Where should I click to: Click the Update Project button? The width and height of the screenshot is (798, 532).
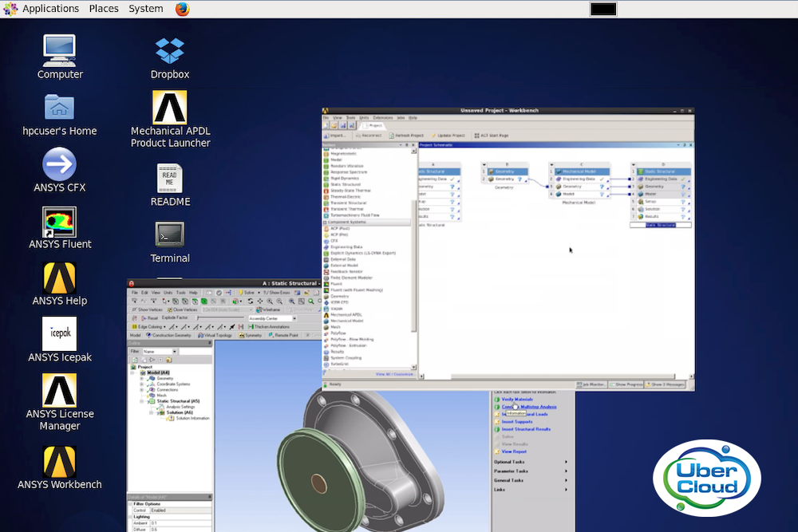tap(448, 136)
